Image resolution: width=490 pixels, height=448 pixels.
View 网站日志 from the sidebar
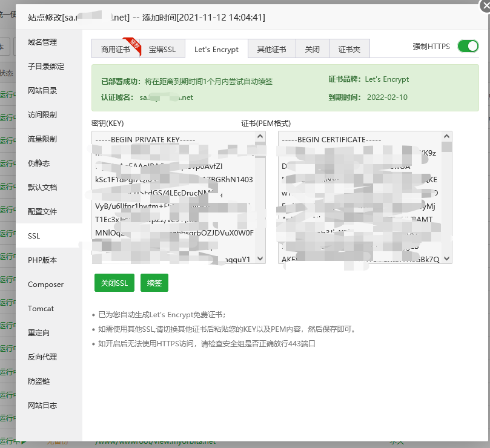(42, 406)
